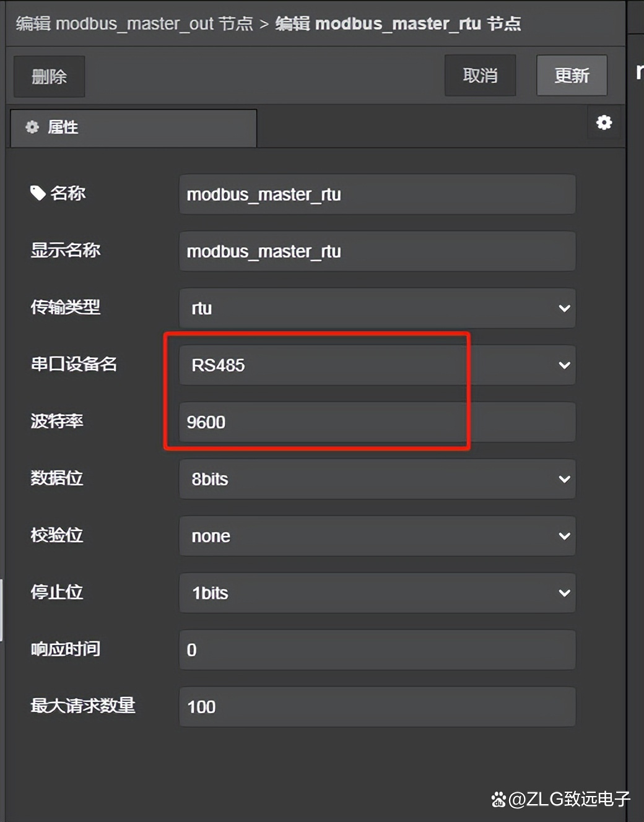Image resolution: width=644 pixels, height=822 pixels.
Task: Click the 停止位 label text
Action: 57,592
